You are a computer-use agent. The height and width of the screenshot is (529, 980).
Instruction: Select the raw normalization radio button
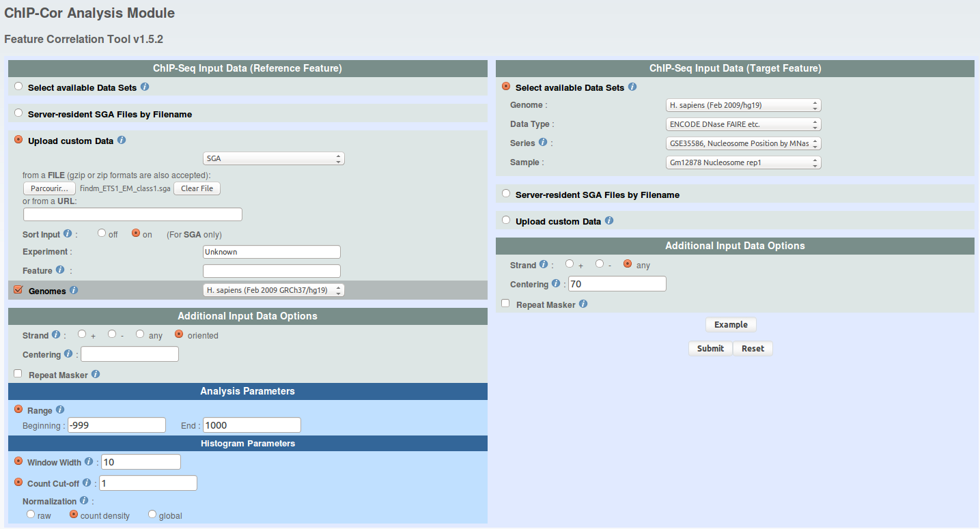tap(31, 515)
